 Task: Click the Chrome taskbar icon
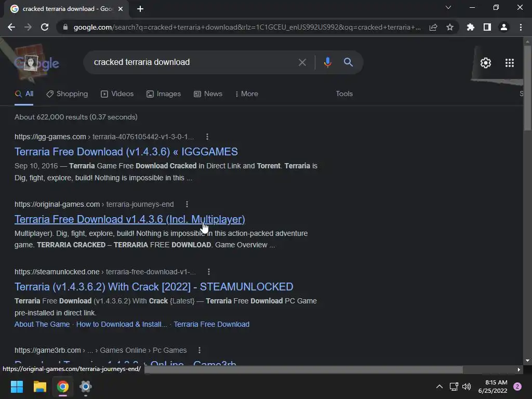click(x=63, y=387)
